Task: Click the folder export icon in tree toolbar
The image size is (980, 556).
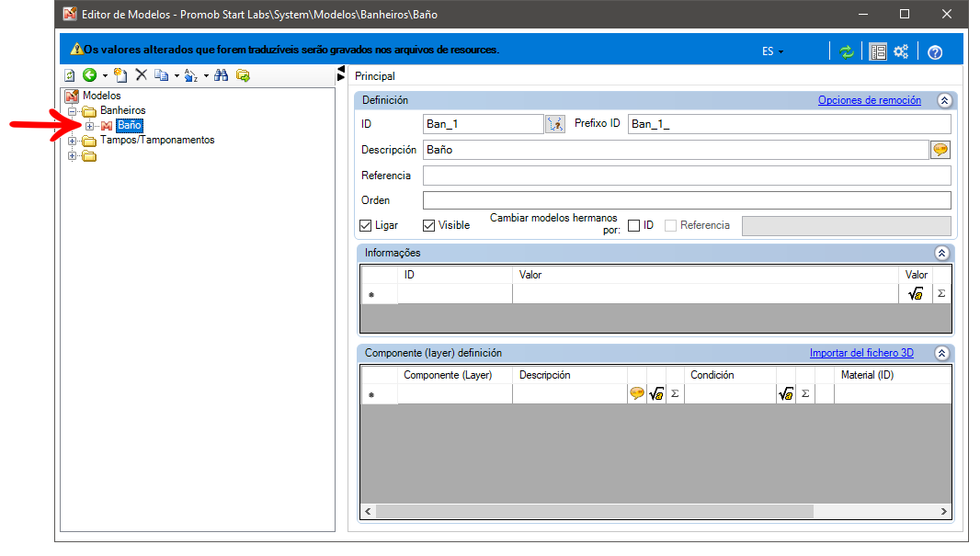Action: (x=243, y=75)
